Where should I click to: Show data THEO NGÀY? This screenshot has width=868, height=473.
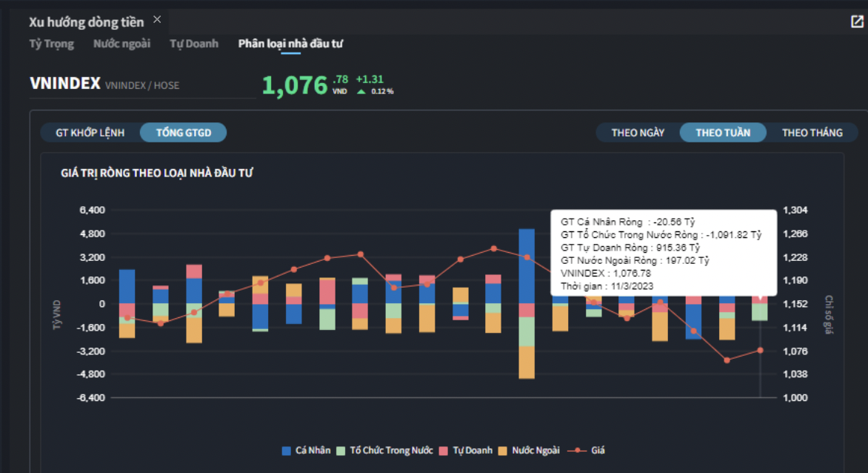(638, 133)
